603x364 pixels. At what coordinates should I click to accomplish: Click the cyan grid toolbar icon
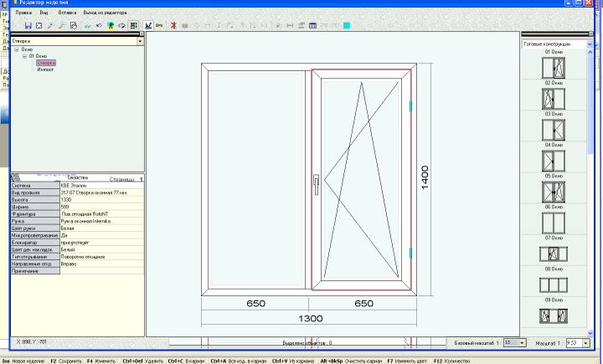coord(347,26)
